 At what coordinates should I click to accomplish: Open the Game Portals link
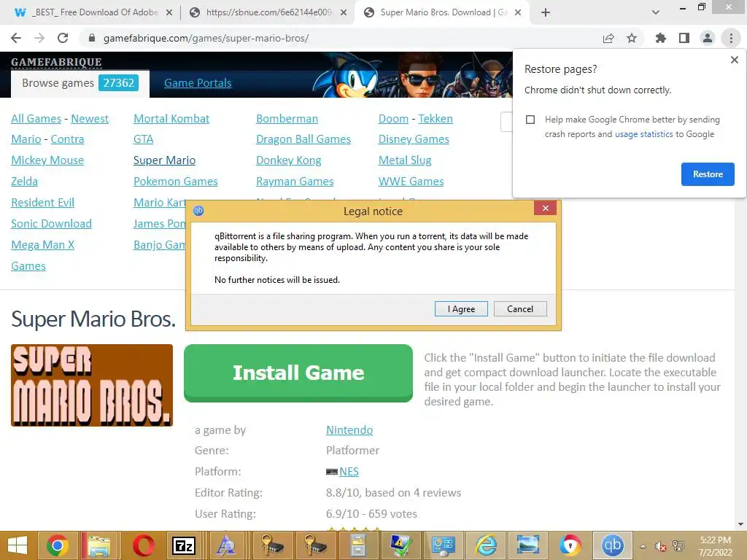[198, 83]
